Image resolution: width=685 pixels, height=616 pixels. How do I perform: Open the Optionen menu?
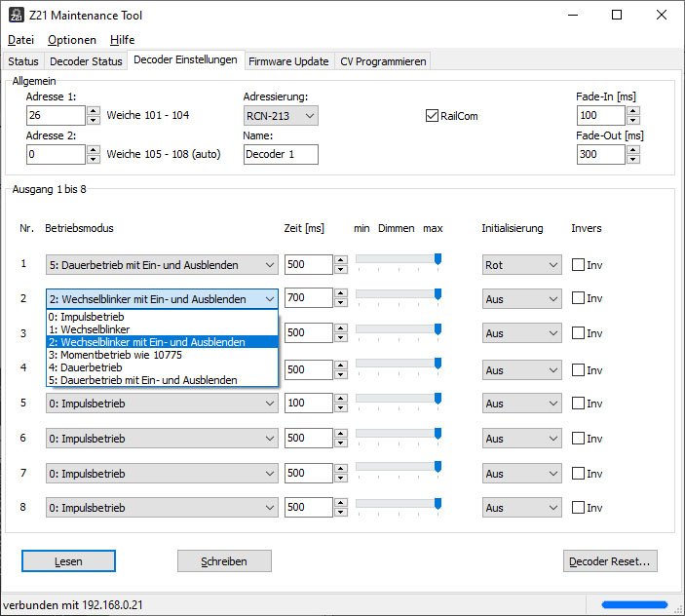[x=72, y=40]
